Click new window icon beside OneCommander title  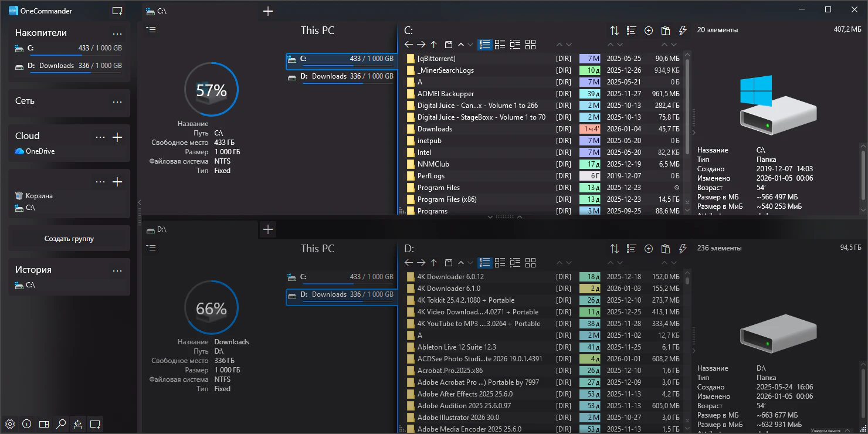point(117,11)
